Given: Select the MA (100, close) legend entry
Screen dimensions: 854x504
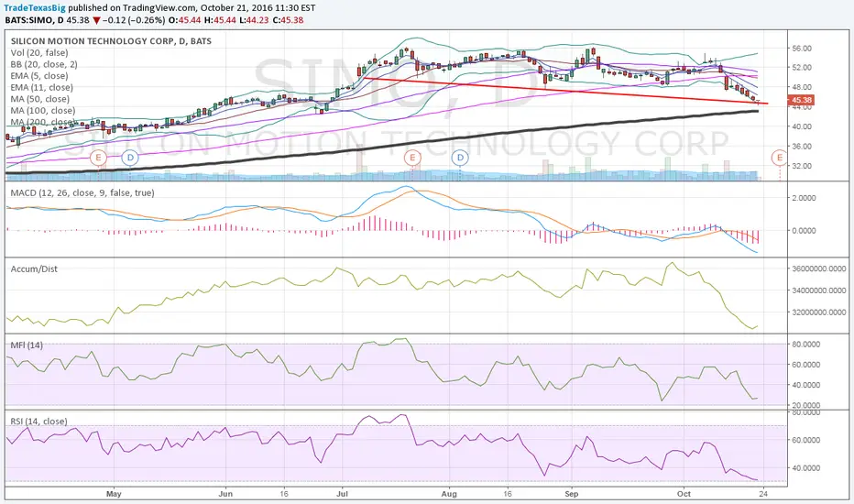Looking at the screenshot, I should point(43,110).
